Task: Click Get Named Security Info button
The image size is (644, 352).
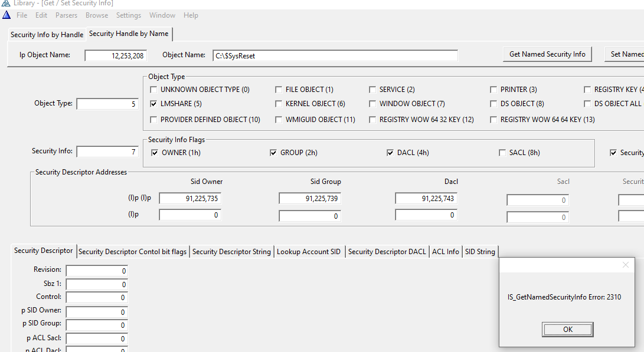Action: click(x=547, y=54)
